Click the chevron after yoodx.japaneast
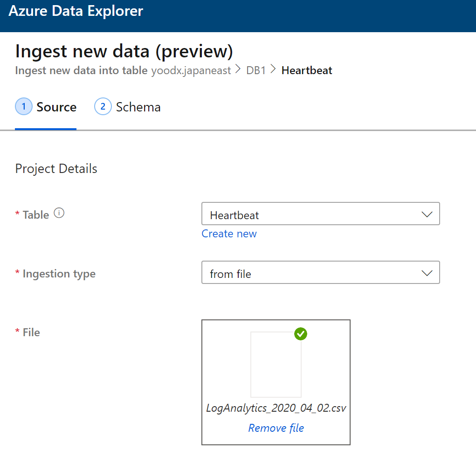 pyautogui.click(x=238, y=69)
